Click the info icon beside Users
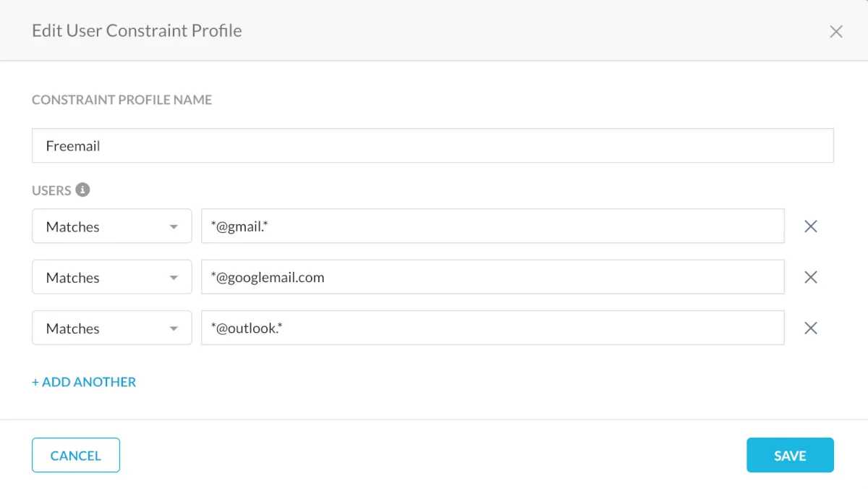The image size is (868, 489). (83, 190)
